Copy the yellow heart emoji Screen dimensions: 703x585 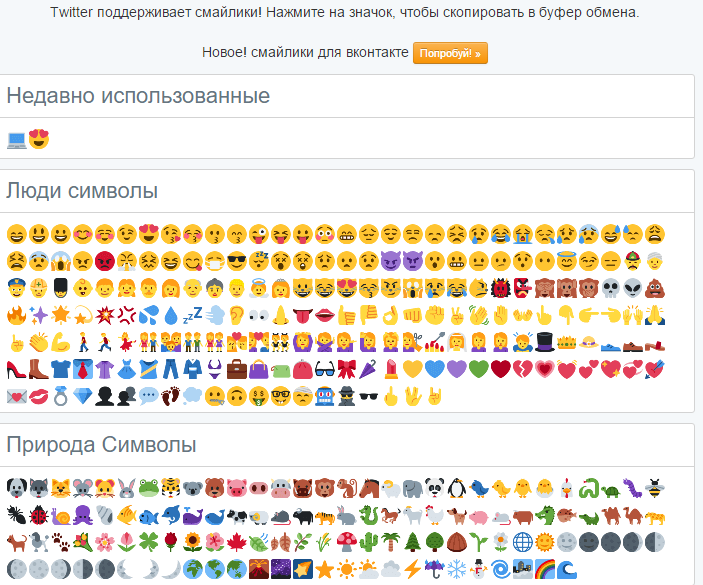click(x=412, y=370)
